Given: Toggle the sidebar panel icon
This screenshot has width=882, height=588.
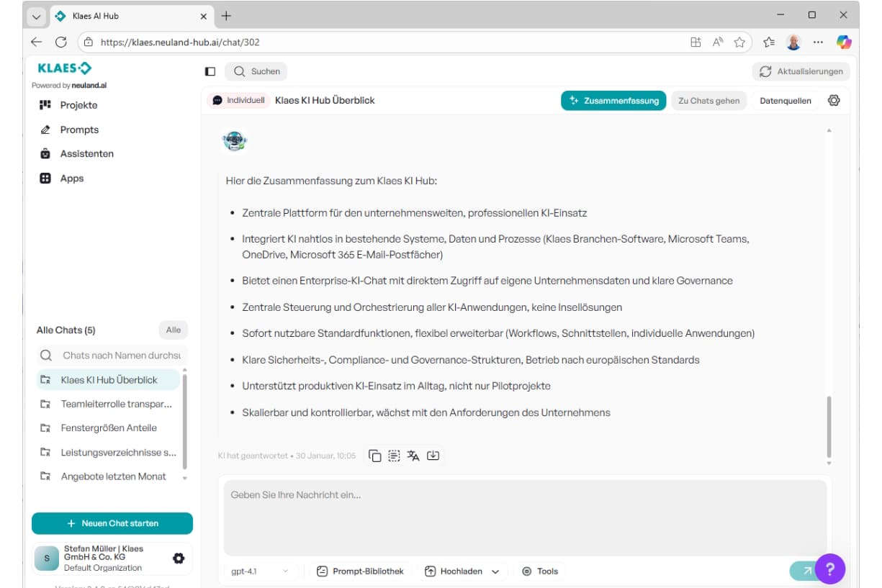Looking at the screenshot, I should 210,71.
